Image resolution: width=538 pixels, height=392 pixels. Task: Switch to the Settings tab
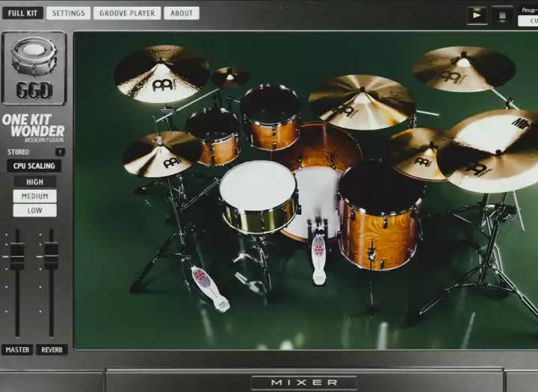coord(68,13)
